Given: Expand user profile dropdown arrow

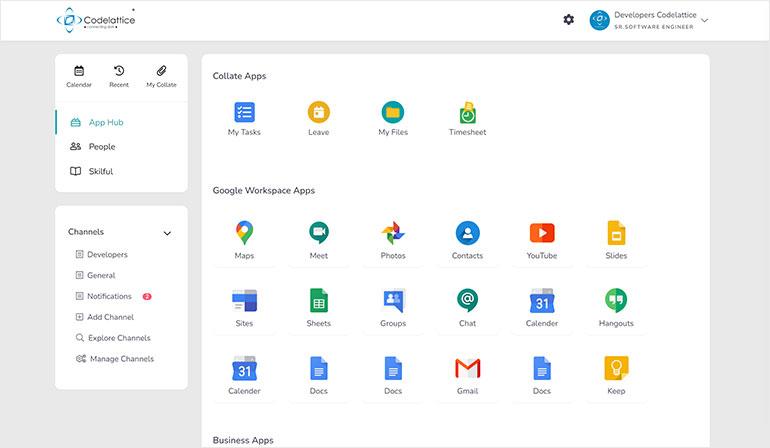Looking at the screenshot, I should 705,21.
